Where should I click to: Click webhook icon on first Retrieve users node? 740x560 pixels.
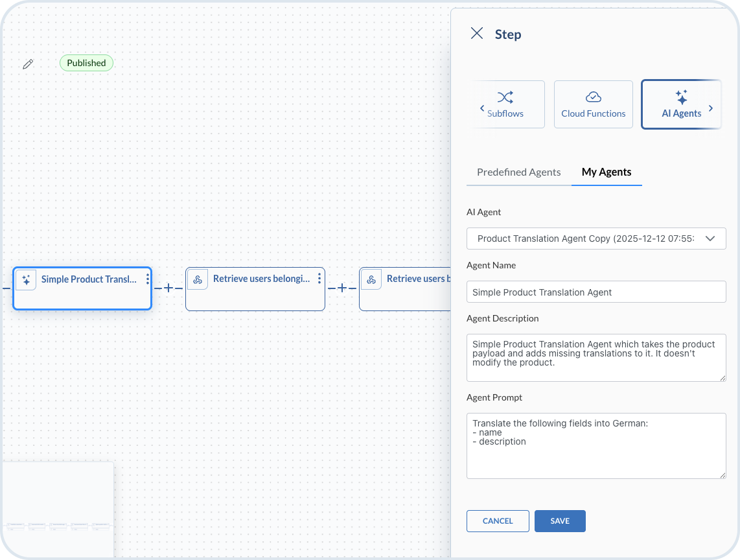point(198,280)
